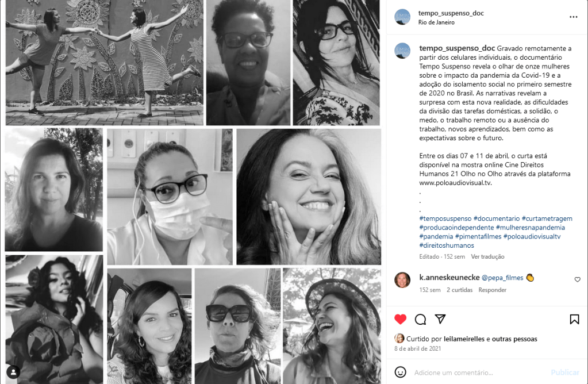Open the #temposuspenso hashtag

click(x=445, y=218)
